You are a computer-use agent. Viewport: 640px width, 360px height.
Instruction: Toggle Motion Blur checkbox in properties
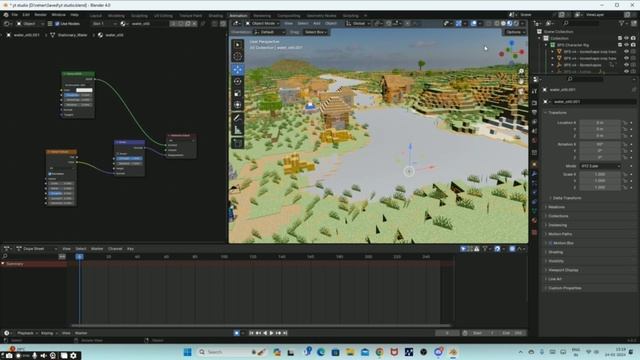[550, 243]
